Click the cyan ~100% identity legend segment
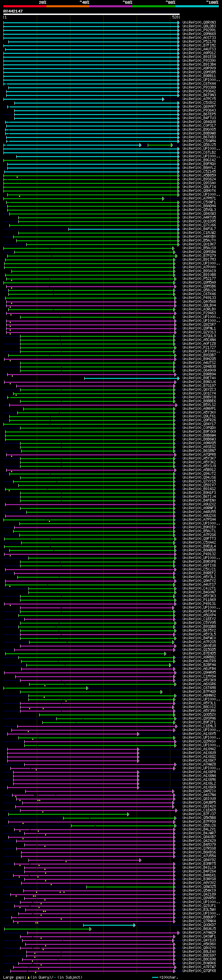This screenshot has height=980, width=222. pos(197,6)
